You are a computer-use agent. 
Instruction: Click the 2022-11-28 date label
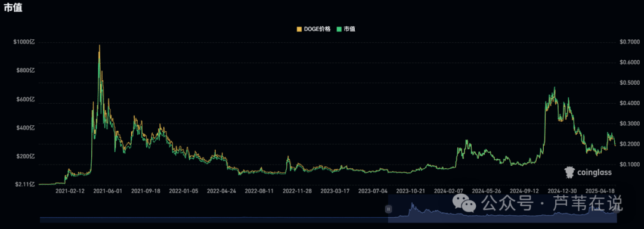click(297, 191)
